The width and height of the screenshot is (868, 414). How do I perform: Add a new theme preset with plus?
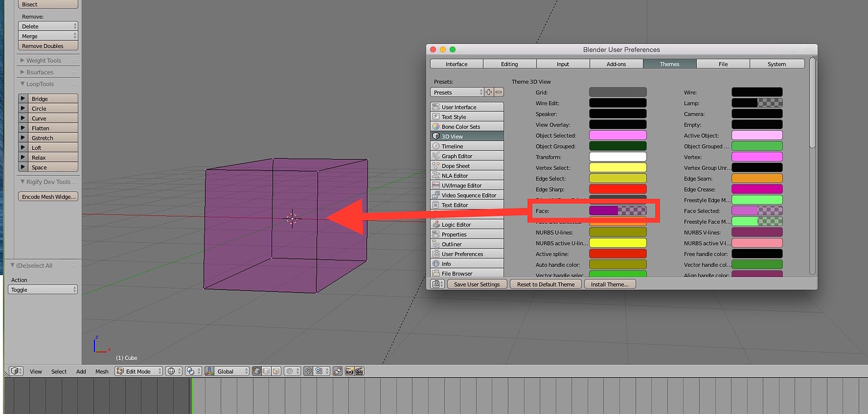tap(489, 92)
